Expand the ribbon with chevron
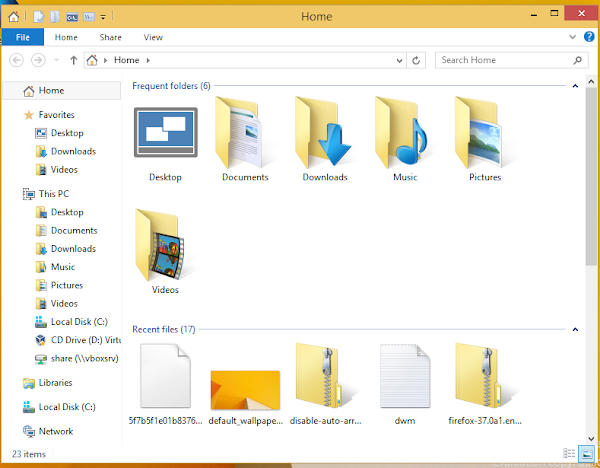 click(x=572, y=37)
